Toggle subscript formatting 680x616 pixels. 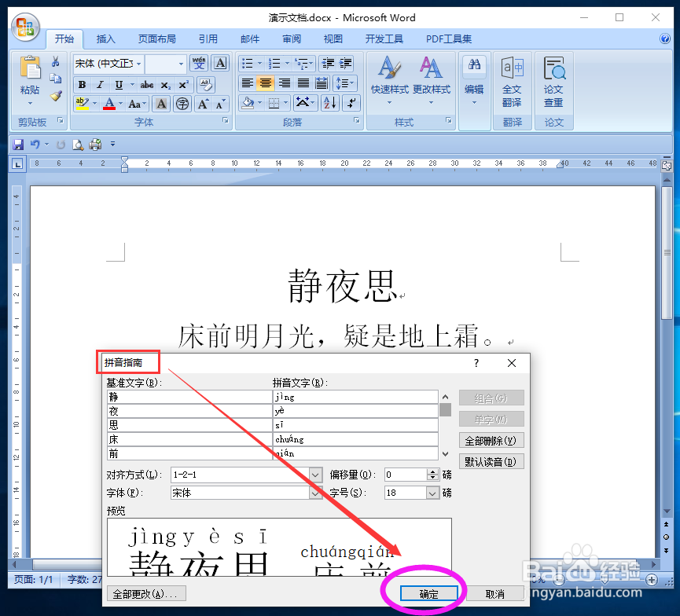click(x=165, y=85)
